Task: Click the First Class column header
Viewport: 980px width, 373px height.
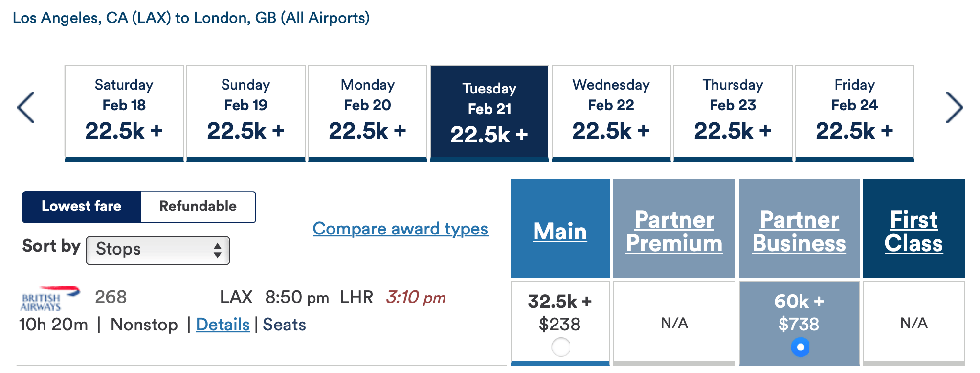Action: click(913, 231)
